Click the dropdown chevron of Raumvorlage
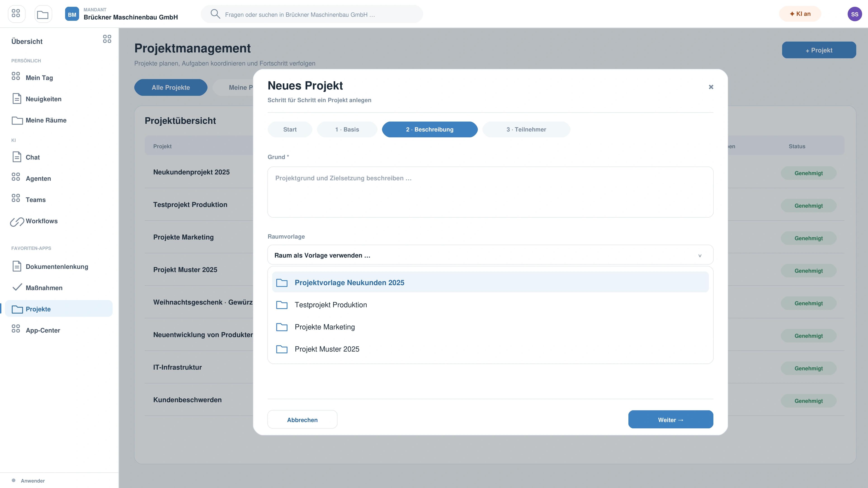Viewport: 868px width, 488px height. pos(700,256)
